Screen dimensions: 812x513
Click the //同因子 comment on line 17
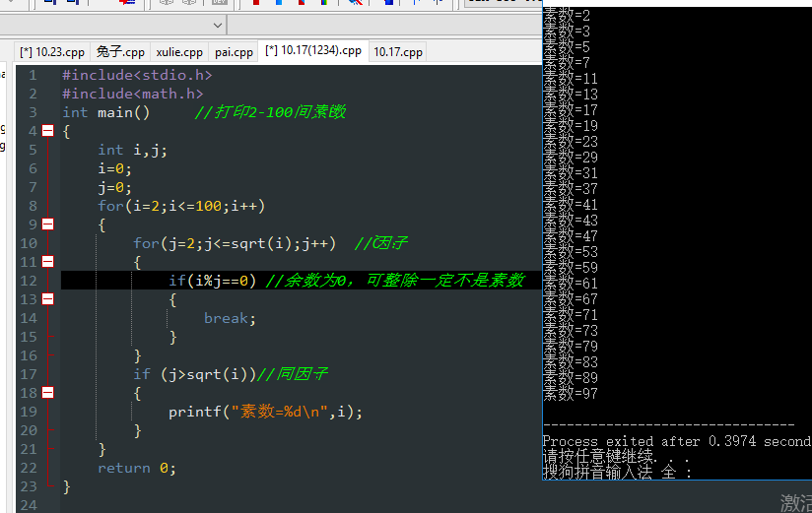point(293,374)
